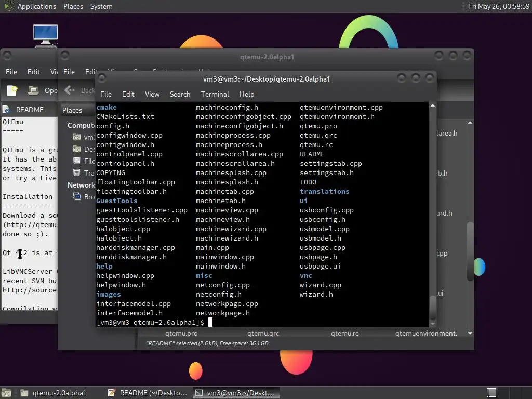The width and height of the screenshot is (532, 399).
Task: Open the System menu in the top panel
Action: [101, 6]
